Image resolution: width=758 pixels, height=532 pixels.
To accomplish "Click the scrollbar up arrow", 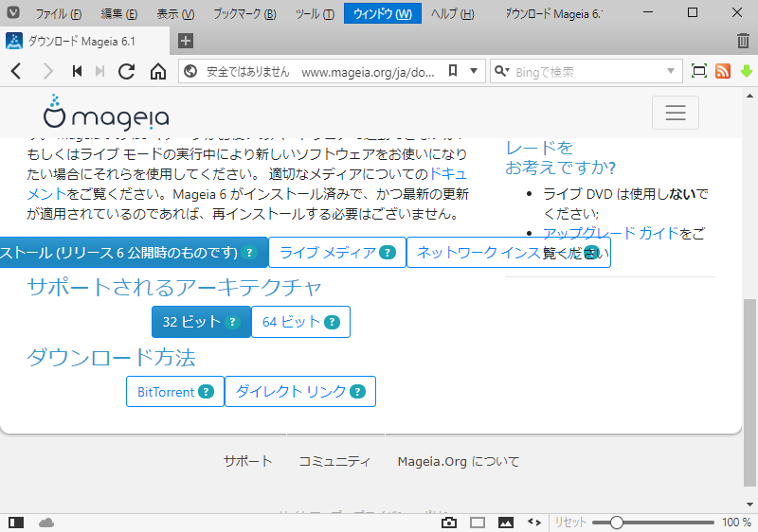I will pos(749,96).
